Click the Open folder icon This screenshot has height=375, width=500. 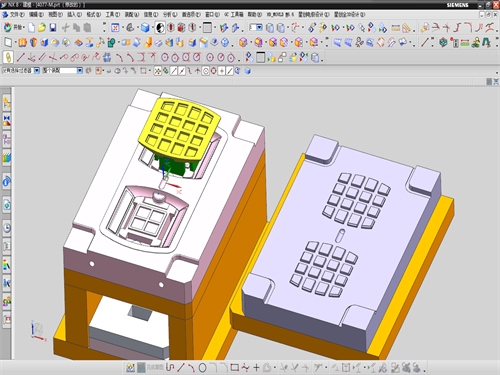coord(42,28)
